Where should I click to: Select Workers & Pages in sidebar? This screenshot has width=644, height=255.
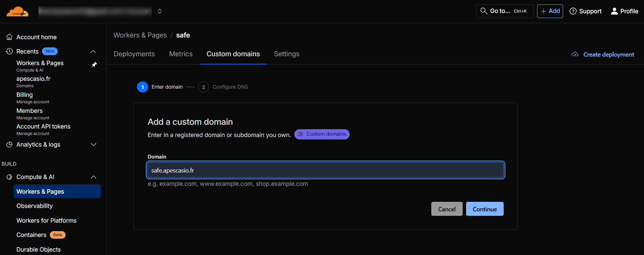[57, 191]
